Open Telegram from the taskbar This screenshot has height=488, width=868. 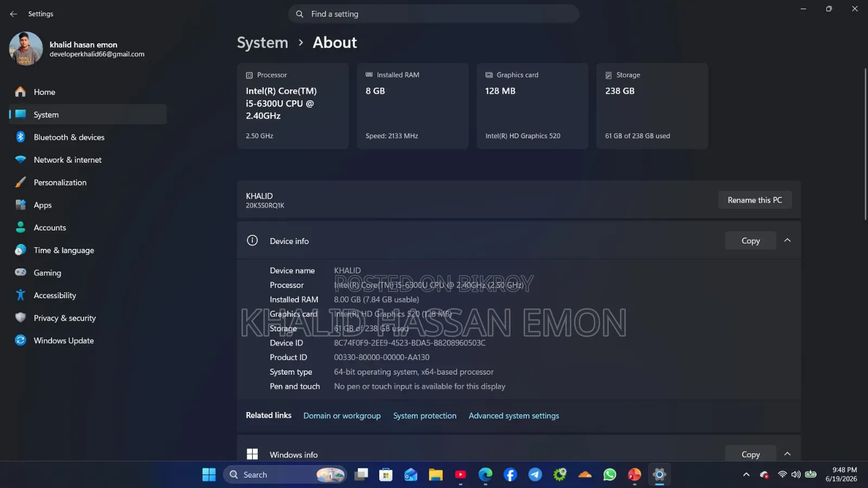coord(535,474)
